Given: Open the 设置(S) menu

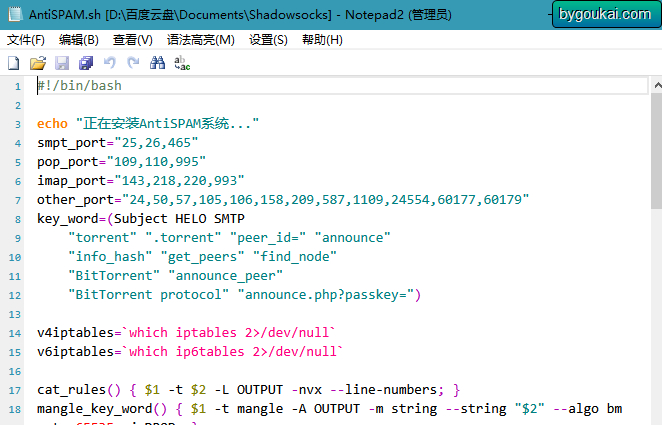Looking at the screenshot, I should tap(268, 40).
